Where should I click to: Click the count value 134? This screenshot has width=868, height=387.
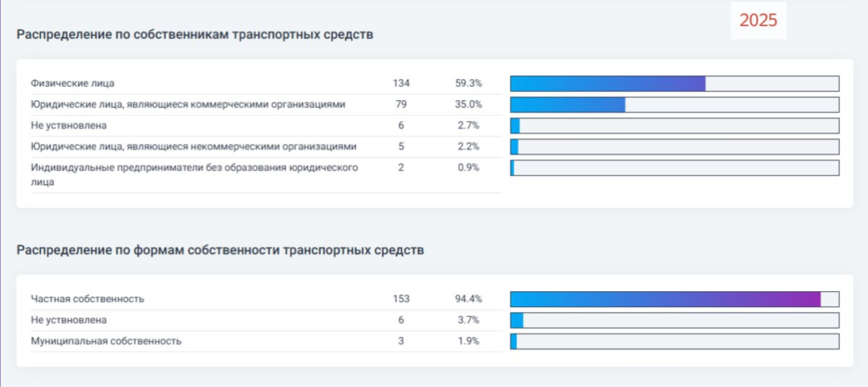[401, 84]
